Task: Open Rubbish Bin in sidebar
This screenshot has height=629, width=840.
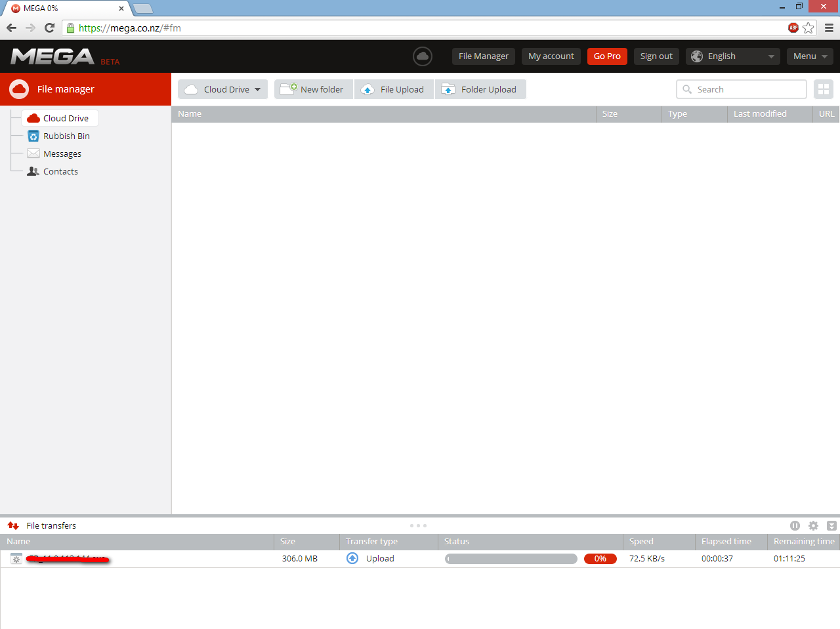Action: (x=66, y=136)
